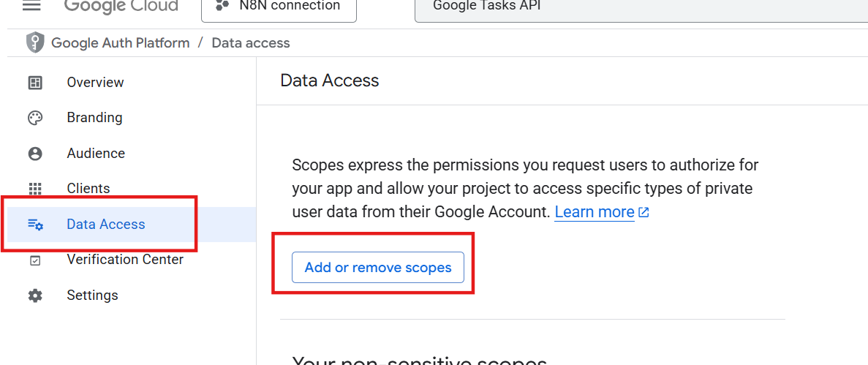
Task: Click the Data access breadcrumb text
Action: point(251,42)
